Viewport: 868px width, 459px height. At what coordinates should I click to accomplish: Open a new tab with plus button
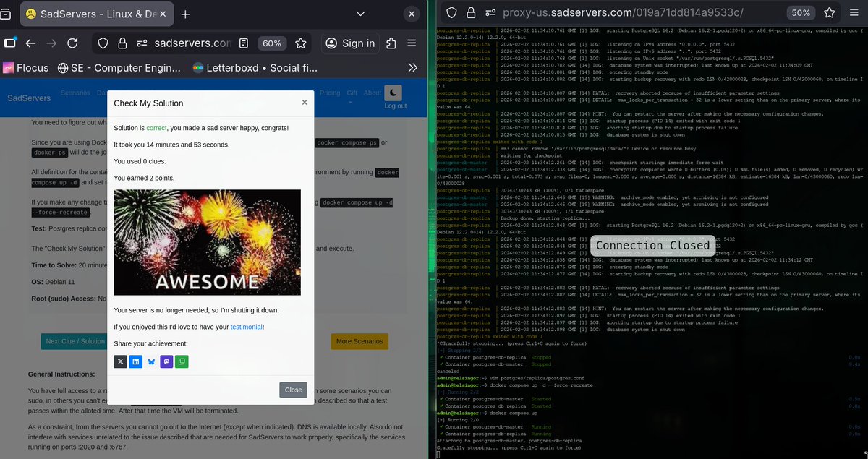[185, 14]
